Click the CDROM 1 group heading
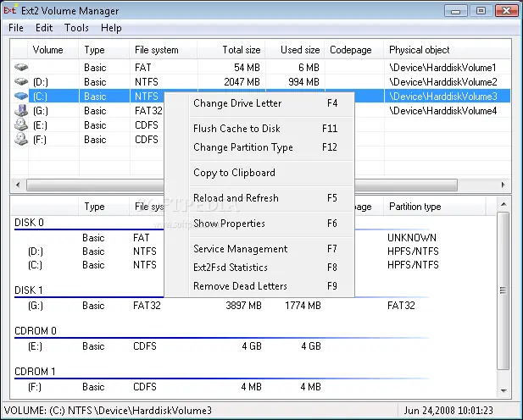Viewport: 523px width, 420px height. (x=35, y=372)
